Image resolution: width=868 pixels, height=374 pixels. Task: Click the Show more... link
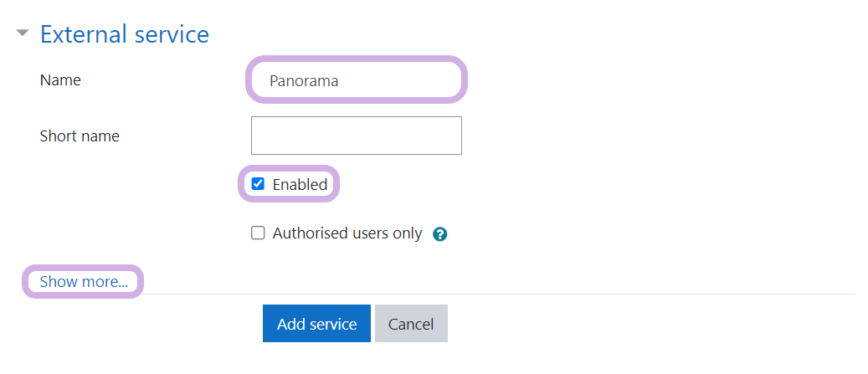point(84,282)
